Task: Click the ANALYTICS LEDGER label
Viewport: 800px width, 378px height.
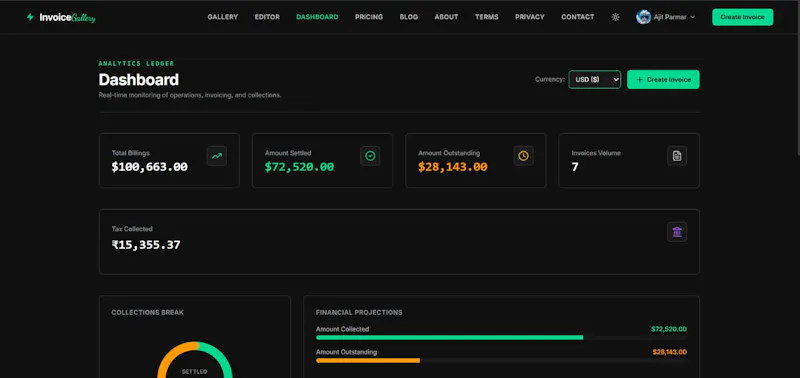Action: 136,64
